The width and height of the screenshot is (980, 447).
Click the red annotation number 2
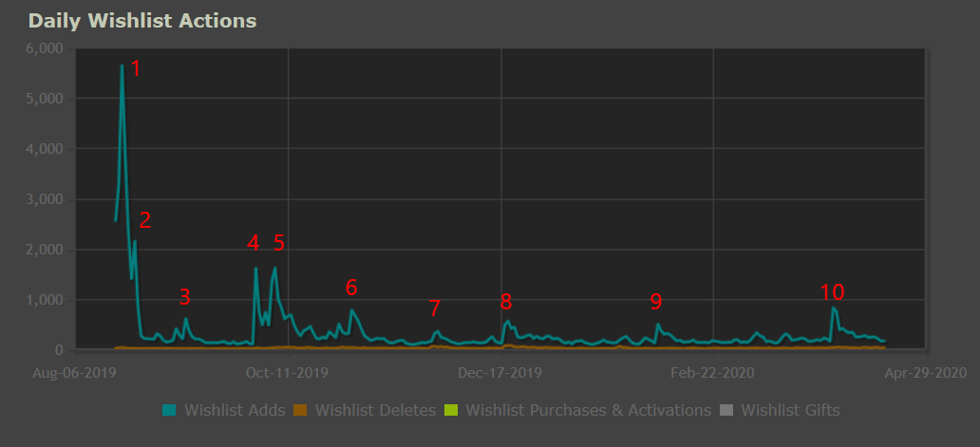coord(145,220)
